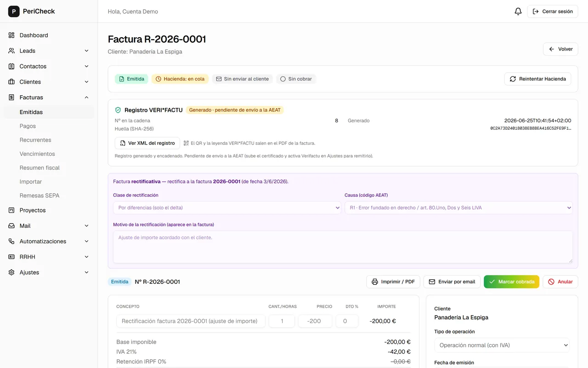Click the "Retención IRPF 0%" label

pyautogui.click(x=141, y=362)
